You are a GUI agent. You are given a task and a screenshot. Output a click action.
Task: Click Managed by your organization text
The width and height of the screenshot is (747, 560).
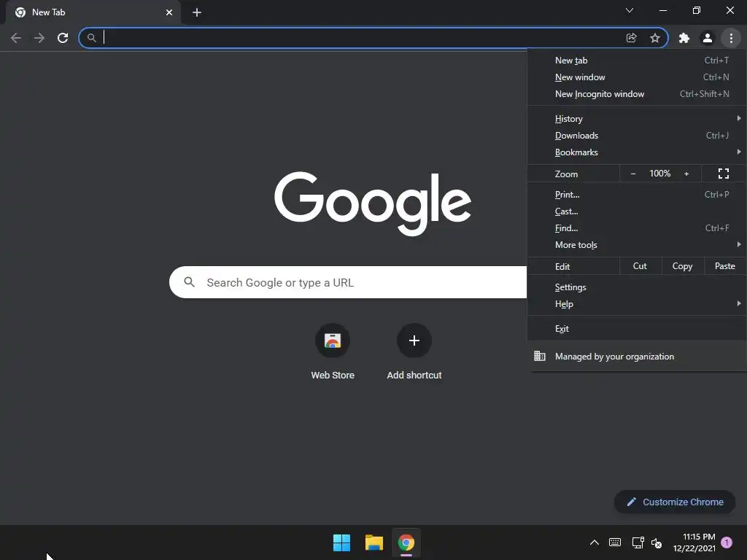[614, 357]
